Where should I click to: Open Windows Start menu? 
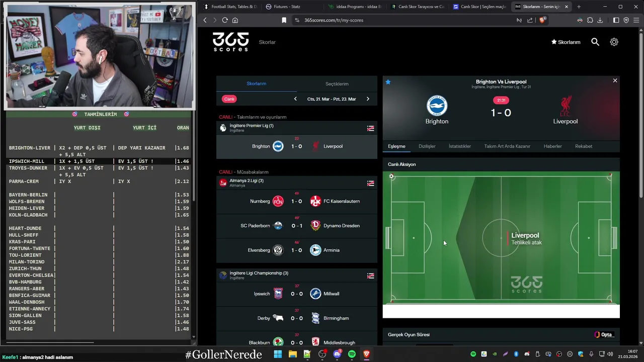[x=278, y=354]
